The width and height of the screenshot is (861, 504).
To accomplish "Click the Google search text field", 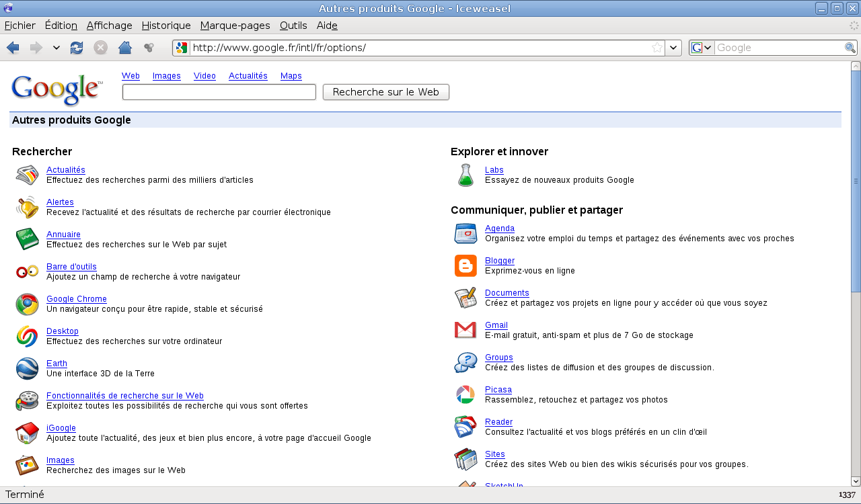I will (x=219, y=92).
